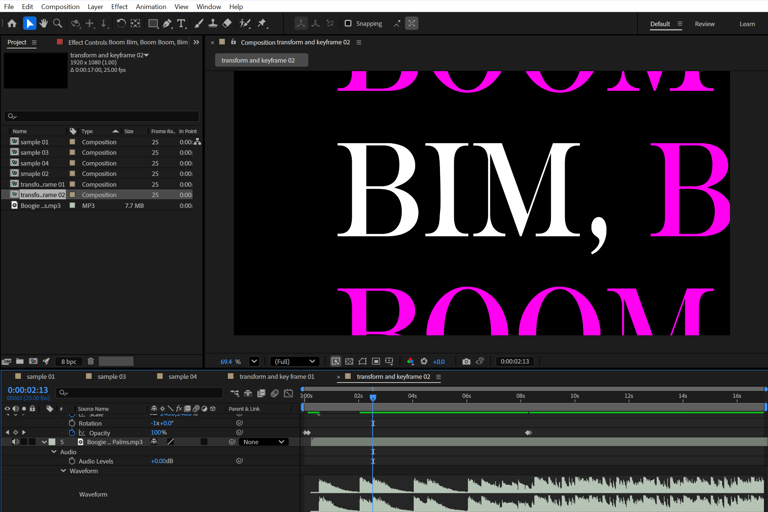The height and width of the screenshot is (512, 768).
Task: Select the Rectangle shape tool
Action: (153, 23)
